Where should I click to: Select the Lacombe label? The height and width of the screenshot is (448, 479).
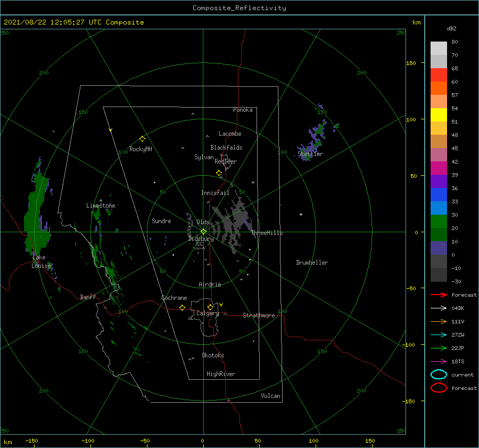(230, 134)
